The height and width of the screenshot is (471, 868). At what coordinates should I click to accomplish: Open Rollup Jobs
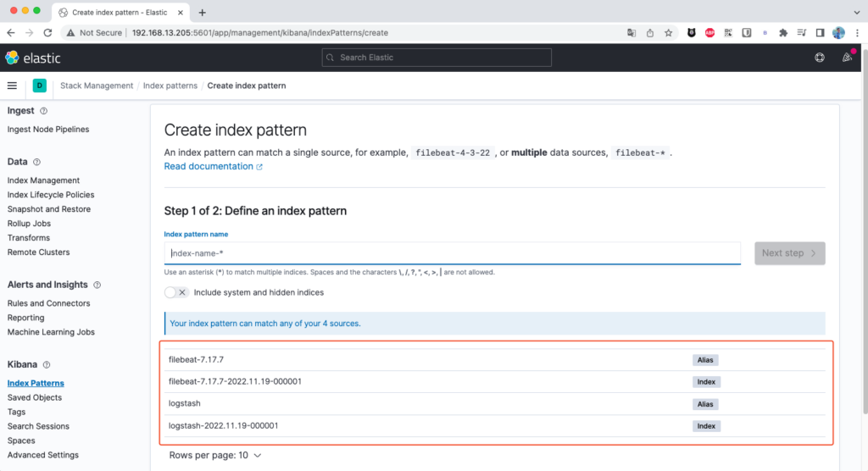(x=29, y=224)
